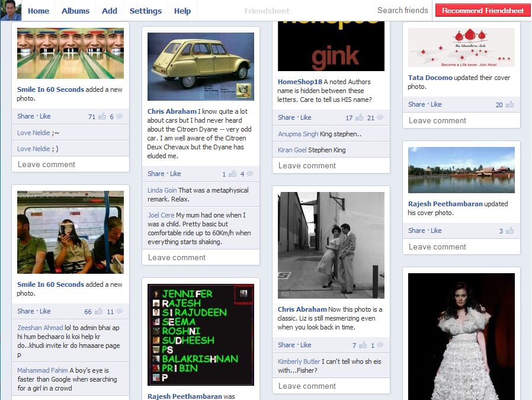
Task: Like Chris Abraham's Citroen Dyane post
Action: 175,174
